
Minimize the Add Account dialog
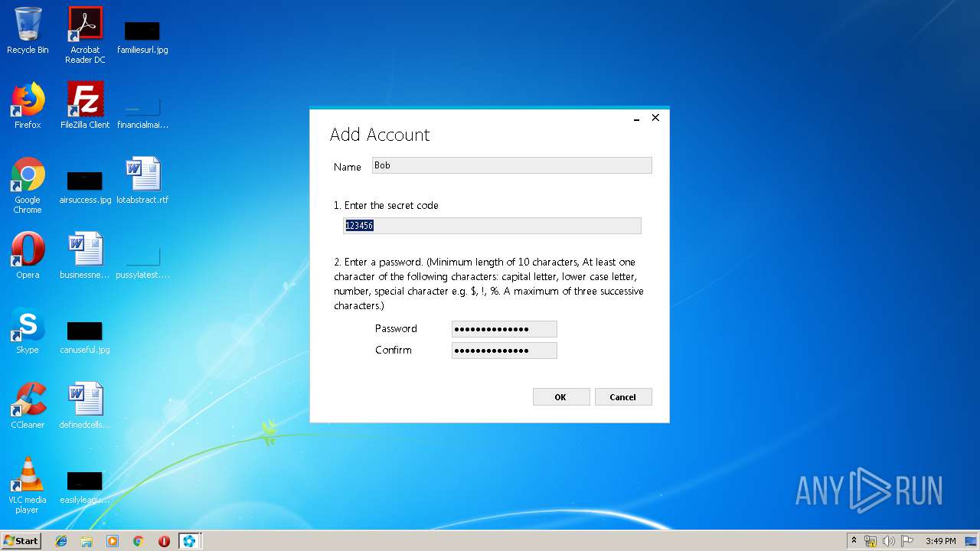click(x=637, y=118)
